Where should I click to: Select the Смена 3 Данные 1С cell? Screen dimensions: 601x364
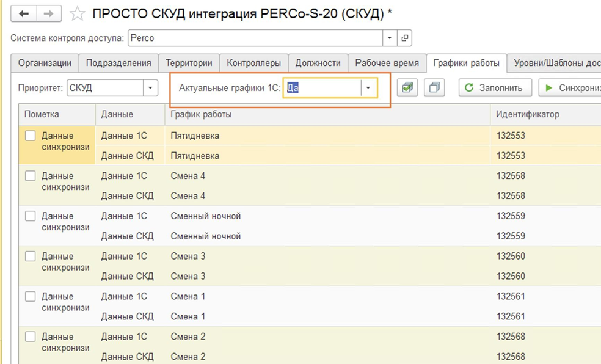click(x=124, y=257)
